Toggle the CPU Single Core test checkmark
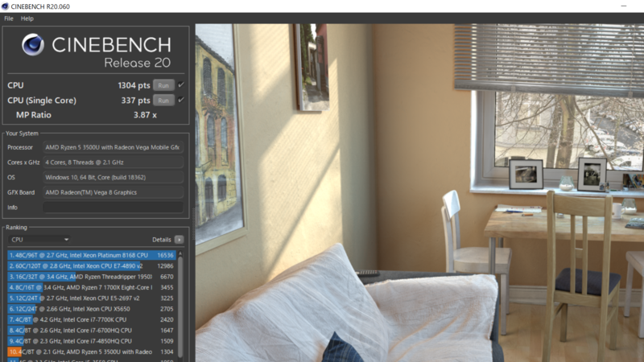The image size is (644, 362). click(x=181, y=100)
